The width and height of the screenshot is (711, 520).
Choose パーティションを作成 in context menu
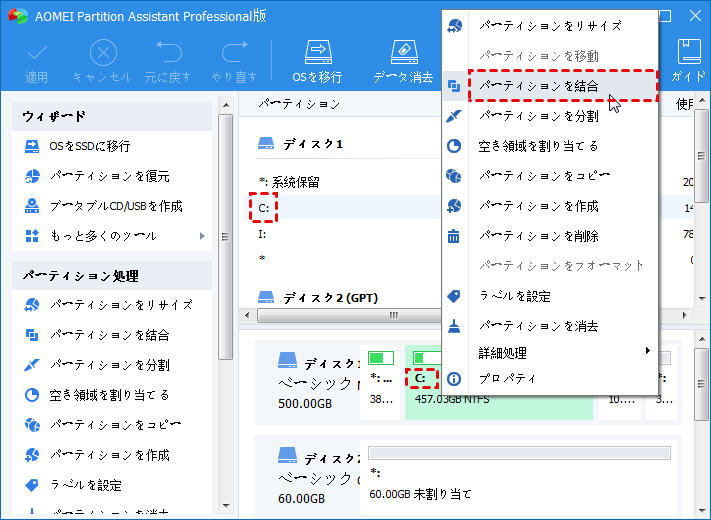point(550,206)
